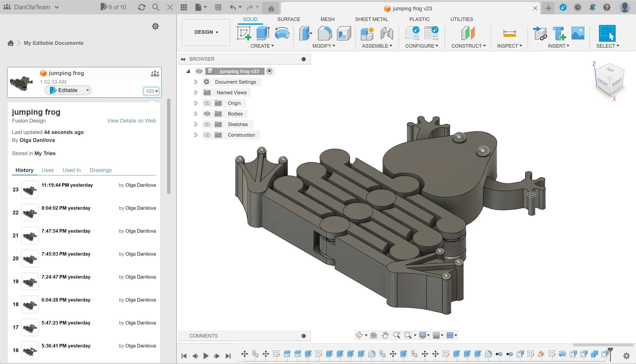
Task: Select the Press Pull tool
Action: [306, 33]
